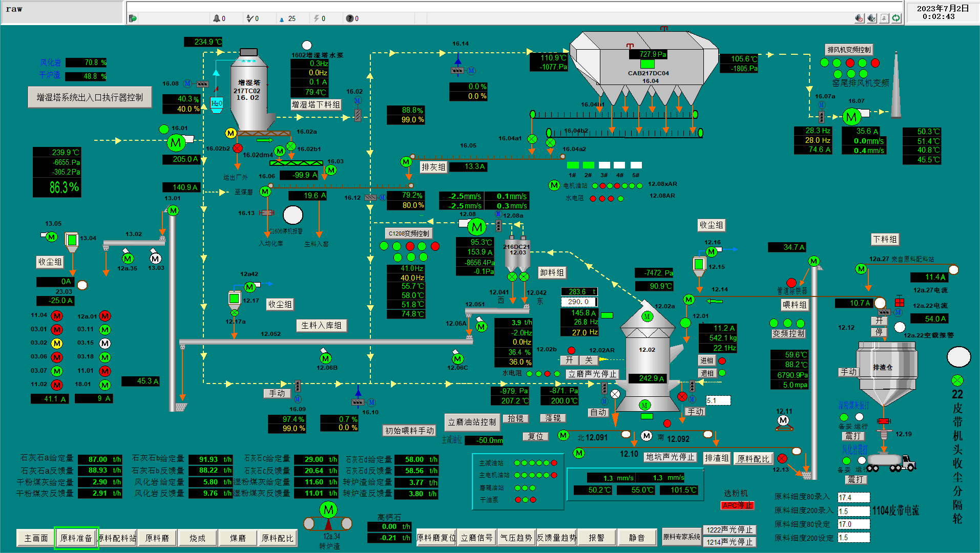Select the tanker truck icon near 12.19
Viewport: 980px width, 553px height.
pos(891,462)
